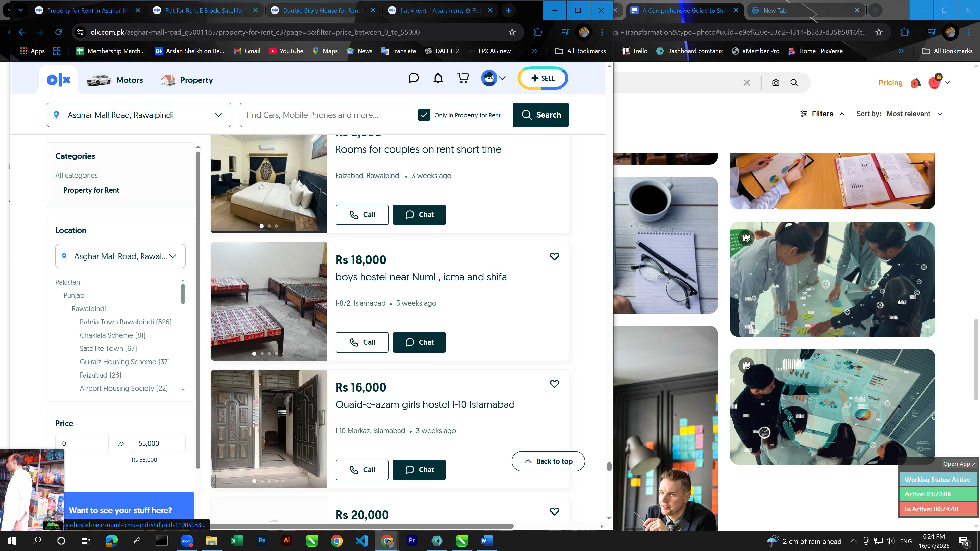Open Excel from taskbar
Viewport: 980px width, 551px height.
click(237, 540)
